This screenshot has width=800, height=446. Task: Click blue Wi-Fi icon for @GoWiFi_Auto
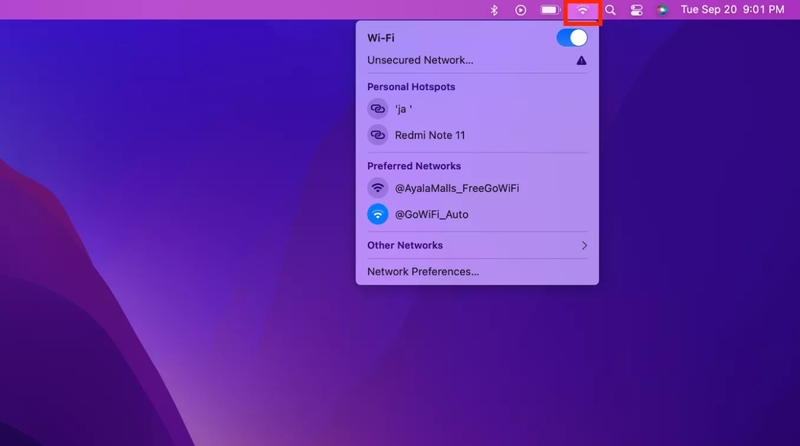pos(378,214)
